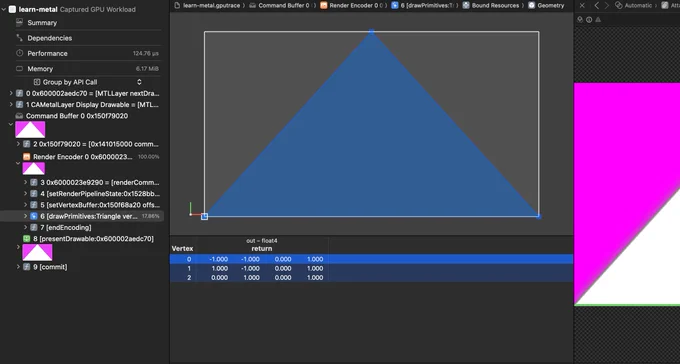The height and width of the screenshot is (364, 680).
Task: Open the Group by API Call dropdown
Action: tap(87, 82)
